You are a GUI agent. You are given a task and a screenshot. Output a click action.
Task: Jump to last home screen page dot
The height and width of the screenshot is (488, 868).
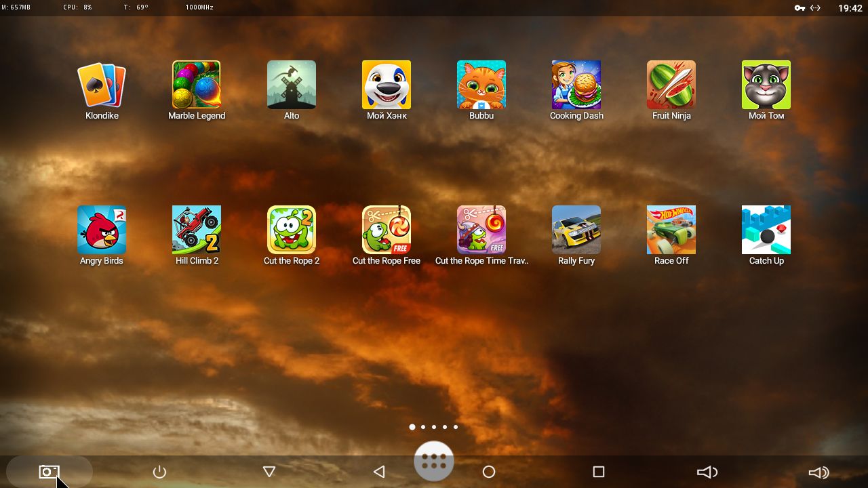tap(456, 427)
